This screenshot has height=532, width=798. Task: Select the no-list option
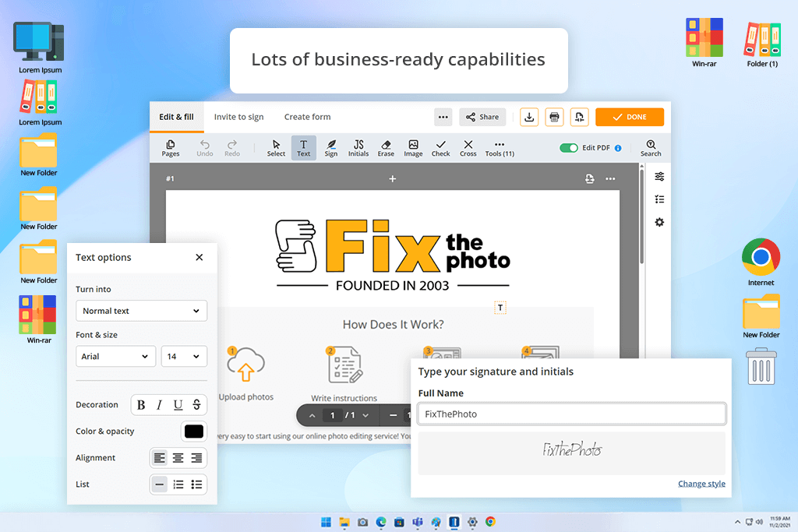(159, 484)
